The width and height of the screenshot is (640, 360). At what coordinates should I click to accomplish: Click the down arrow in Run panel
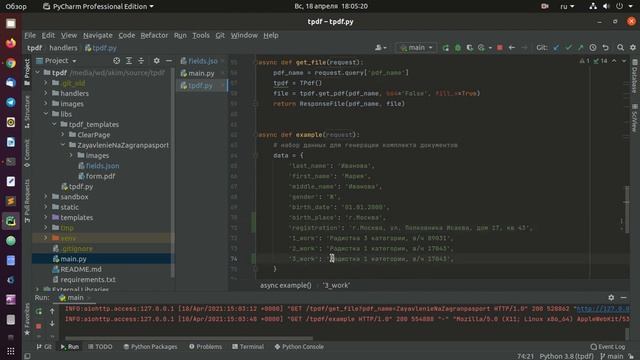click(x=52, y=324)
